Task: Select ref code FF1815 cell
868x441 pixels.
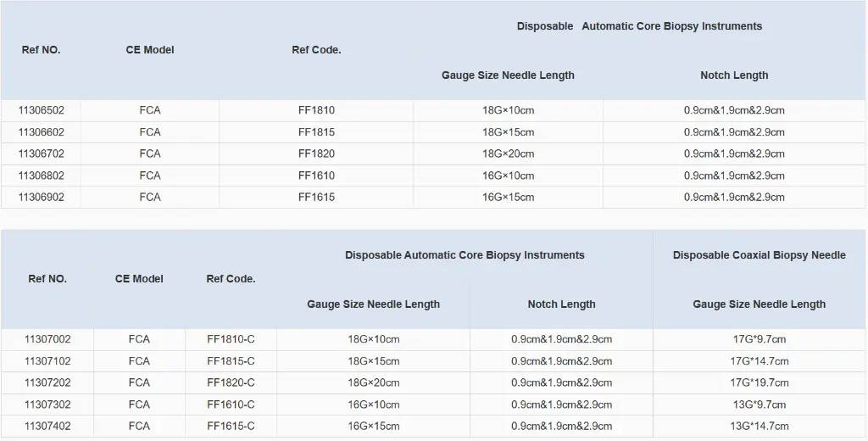Action: pyautogui.click(x=316, y=132)
